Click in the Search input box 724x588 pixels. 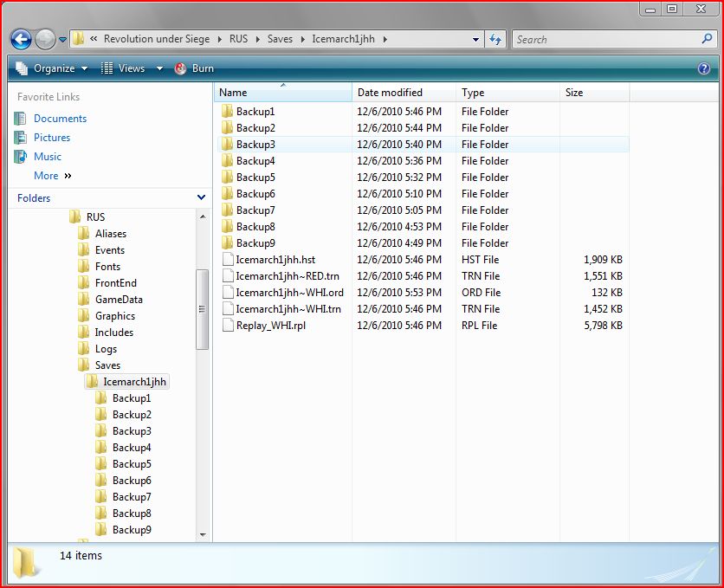point(606,39)
